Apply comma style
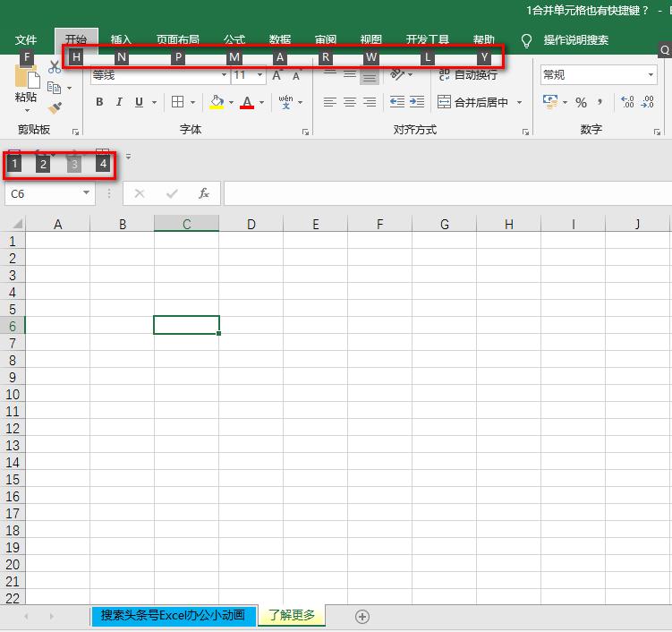Image resolution: width=672 pixels, height=632 pixels. [x=600, y=102]
